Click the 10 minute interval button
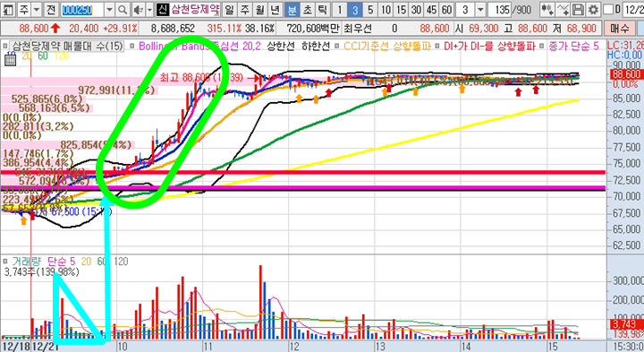Image resolution: width=644 pixels, height=352 pixels. click(x=386, y=9)
